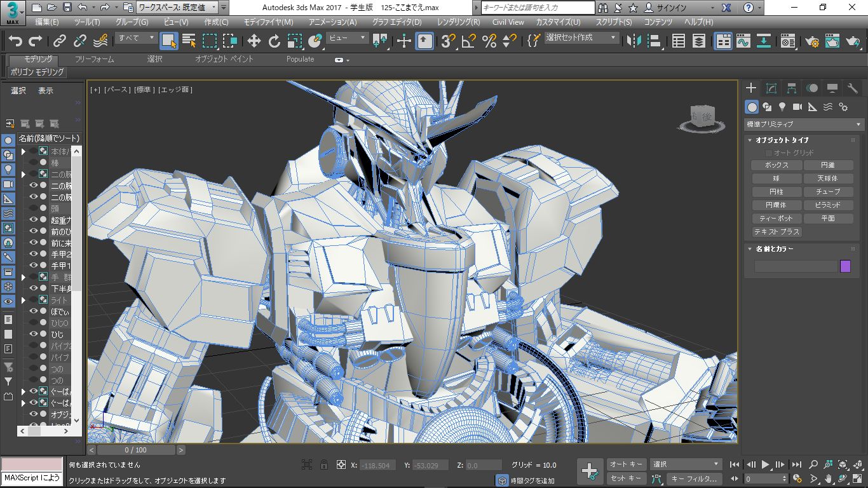Viewport: 868px width, 488px height.
Task: Click the Bind to Space Warp icon
Action: pyautogui.click(x=100, y=41)
